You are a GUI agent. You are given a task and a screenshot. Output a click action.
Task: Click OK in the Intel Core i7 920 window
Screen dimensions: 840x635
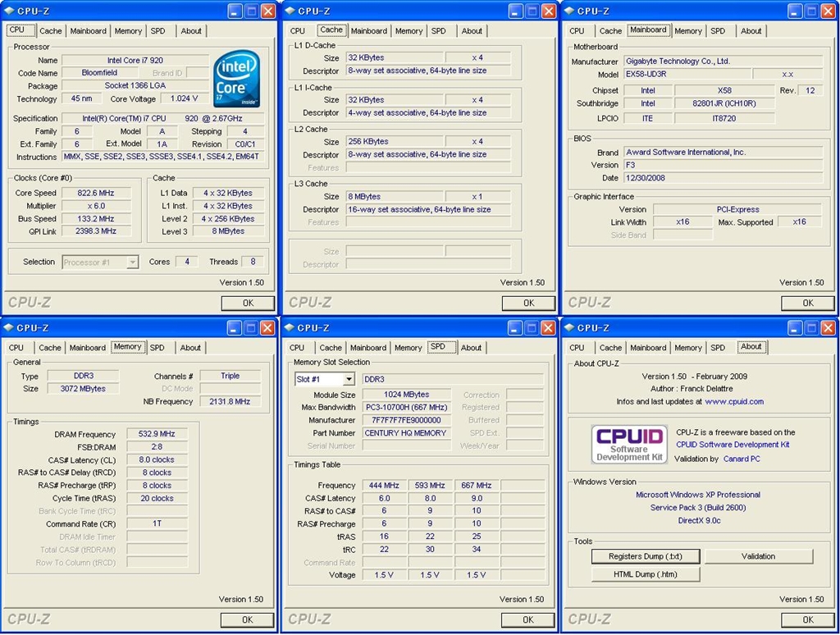click(x=248, y=304)
